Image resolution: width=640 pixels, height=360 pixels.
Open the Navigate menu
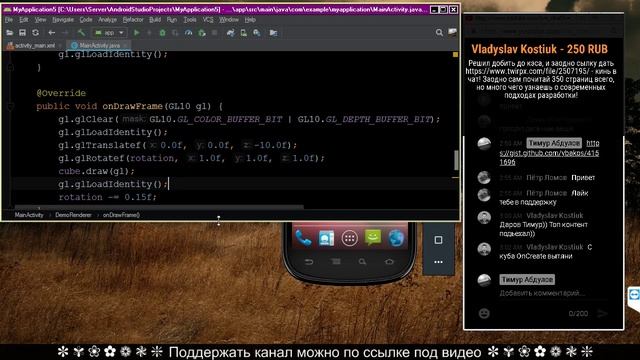[x=63, y=20]
